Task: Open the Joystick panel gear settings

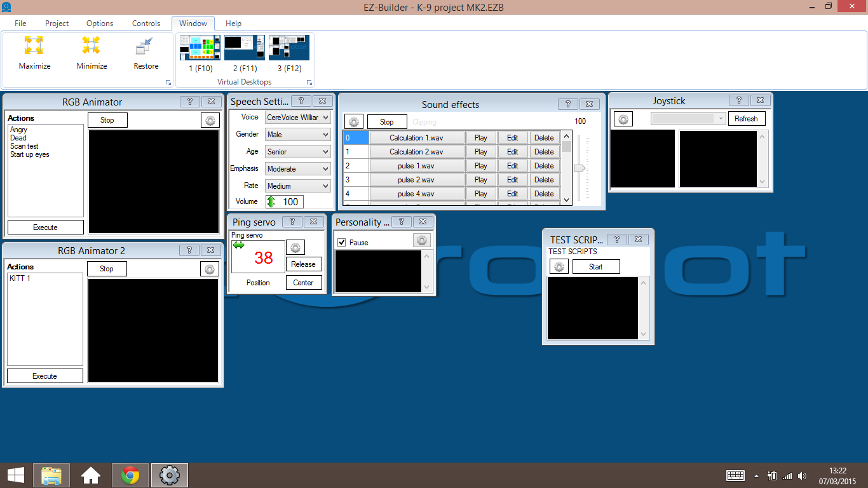Action: pyautogui.click(x=623, y=118)
